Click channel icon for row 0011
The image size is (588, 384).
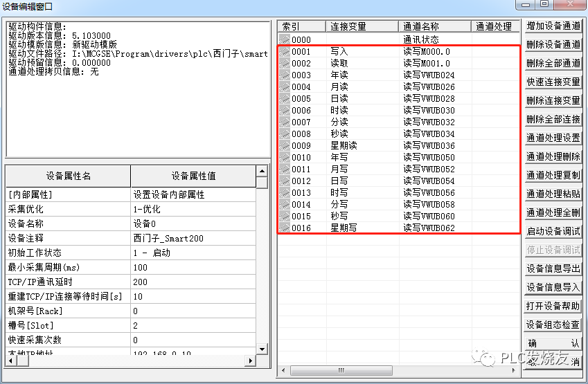coord(285,169)
